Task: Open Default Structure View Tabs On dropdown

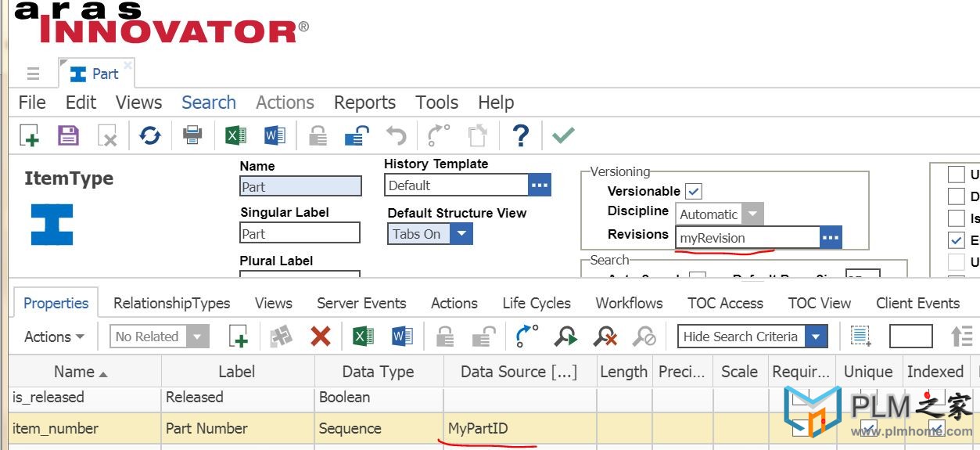Action: (x=461, y=233)
